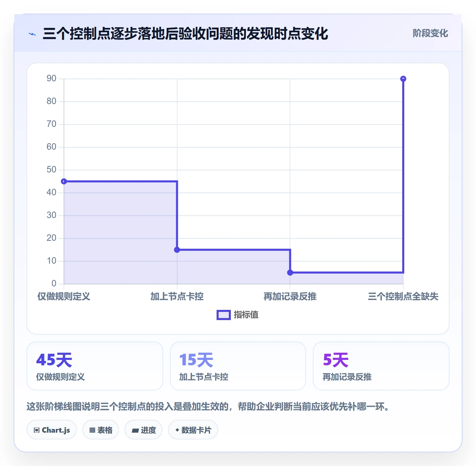Click the 45天 value in the first card
Image resolution: width=476 pixels, height=466 pixels.
(54, 360)
